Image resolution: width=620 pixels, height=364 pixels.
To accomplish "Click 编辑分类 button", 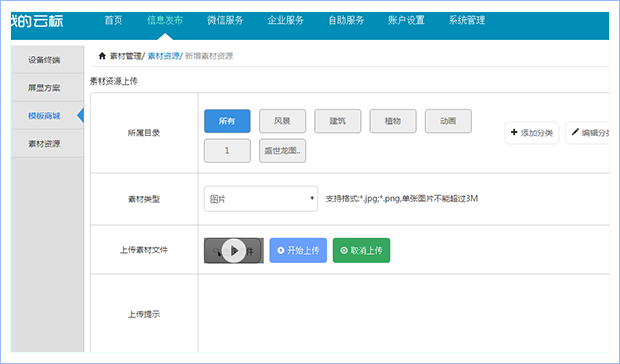I will pyautogui.click(x=588, y=133).
